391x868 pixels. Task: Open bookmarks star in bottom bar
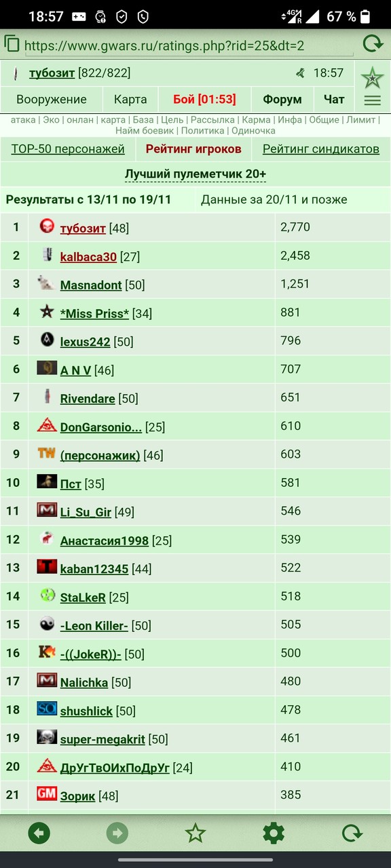coord(195,833)
